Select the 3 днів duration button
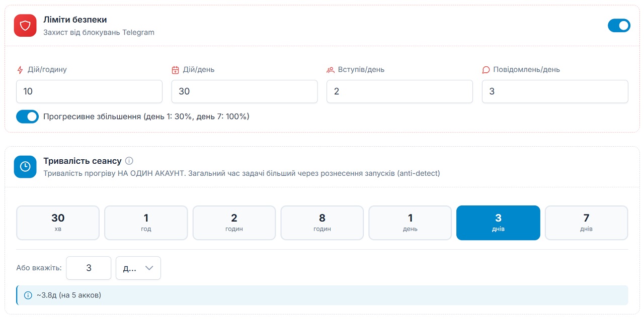This screenshot has height=319, width=644. click(498, 223)
